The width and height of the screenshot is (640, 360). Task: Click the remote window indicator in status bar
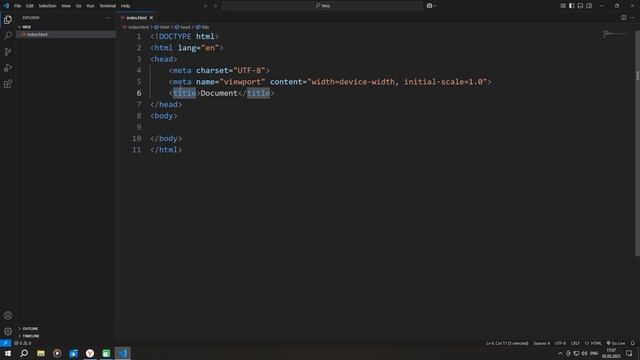5,343
